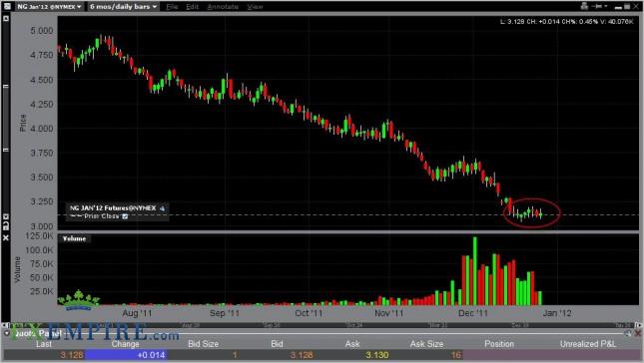Click the Ask Size value 16
The width and height of the screenshot is (644, 363).
pos(456,355)
